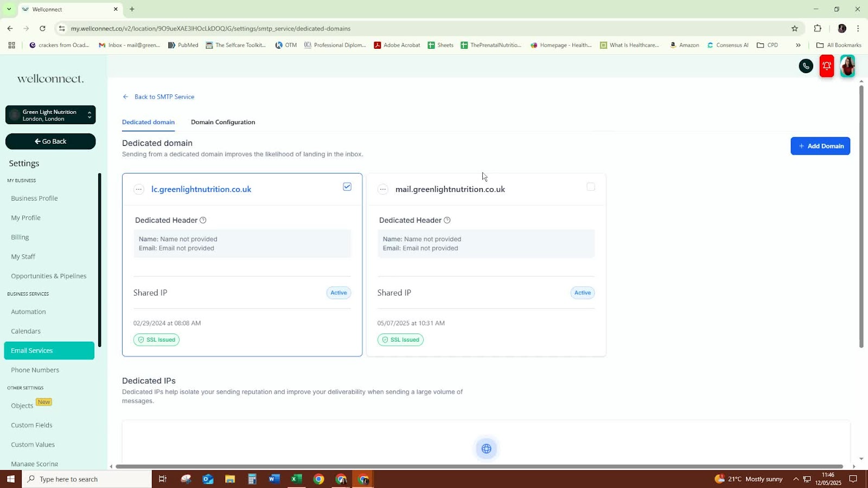
Task: Open the lc.greenlightnutrition.co.uk domain link
Action: (x=201, y=189)
